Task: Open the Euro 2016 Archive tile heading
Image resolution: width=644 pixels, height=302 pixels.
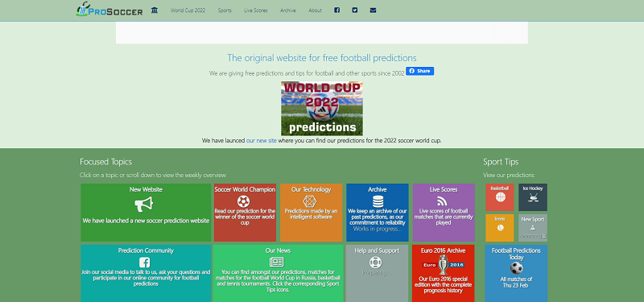Action: tap(444, 250)
